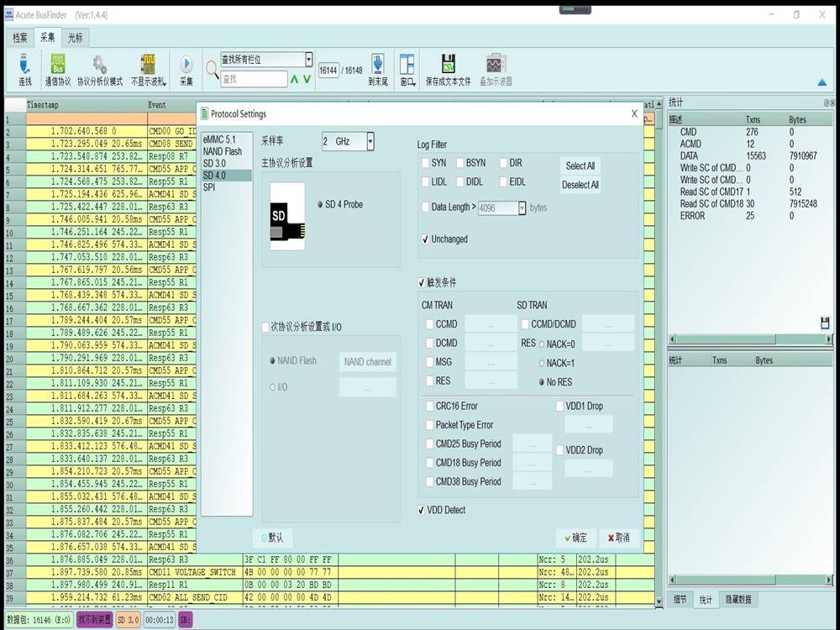
Task: Click the 连线 connect toolbar icon
Action: tap(24, 66)
